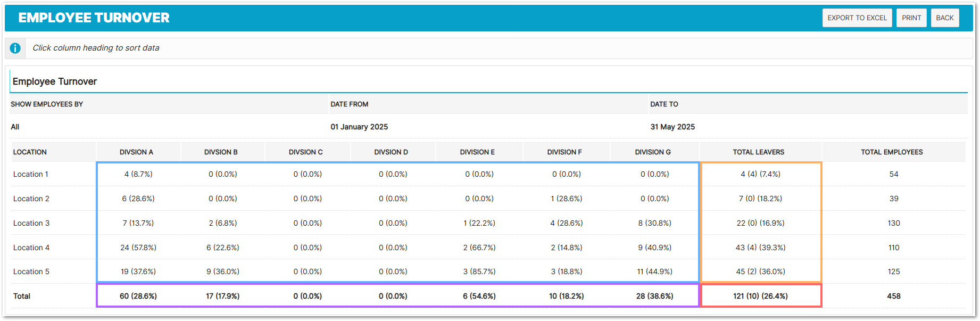Sort by Division E column heading

(x=477, y=152)
